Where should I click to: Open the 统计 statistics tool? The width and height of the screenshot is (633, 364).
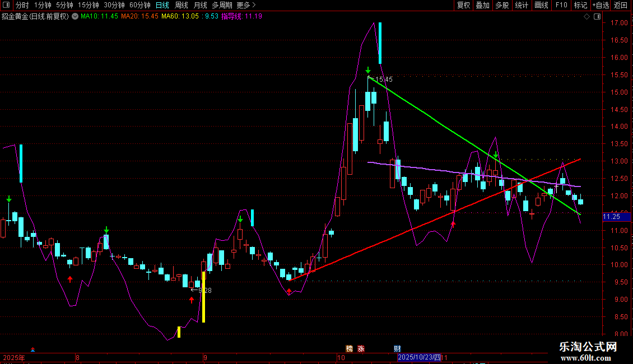coord(522,5)
